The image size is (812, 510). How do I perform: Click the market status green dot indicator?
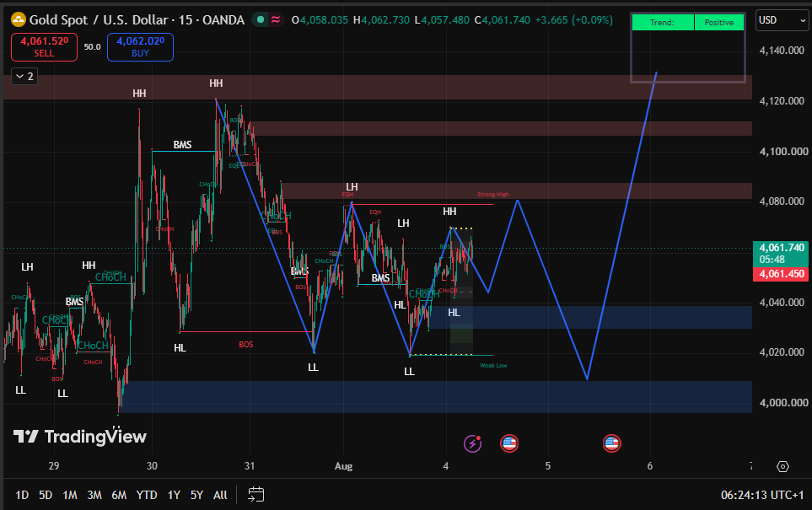click(261, 19)
